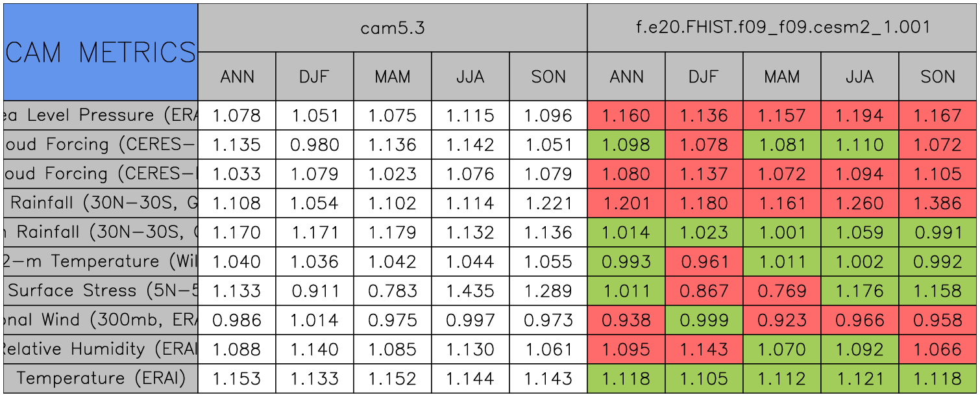Click the red cell showing 1.386

938,203
